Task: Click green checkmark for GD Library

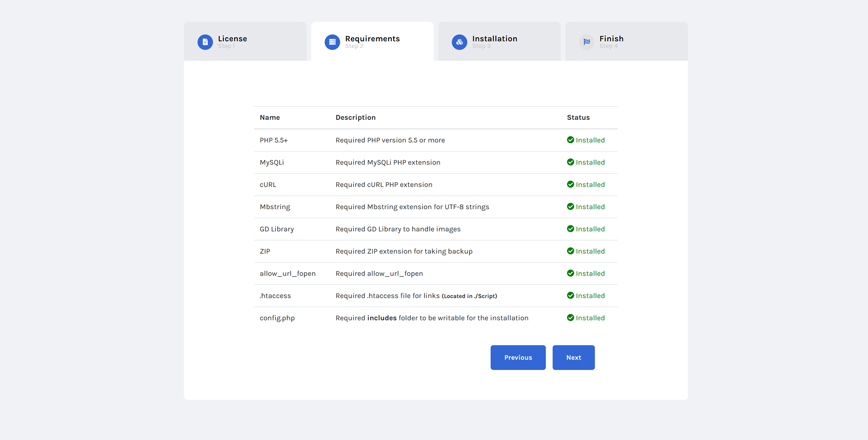Action: point(570,229)
